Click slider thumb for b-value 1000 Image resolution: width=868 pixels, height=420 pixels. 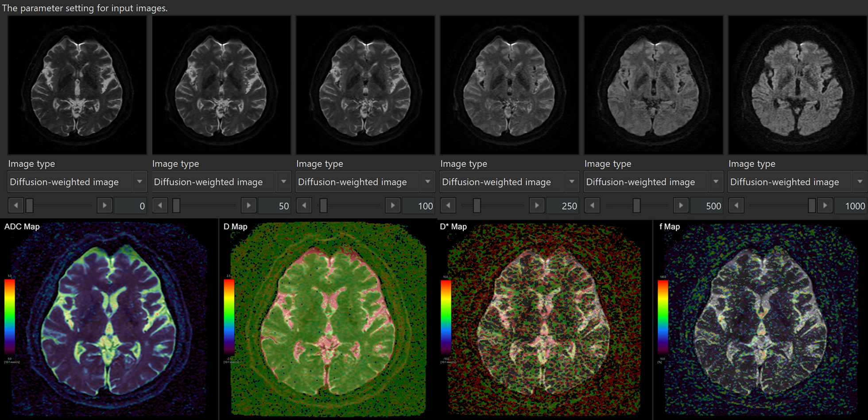[811, 206]
